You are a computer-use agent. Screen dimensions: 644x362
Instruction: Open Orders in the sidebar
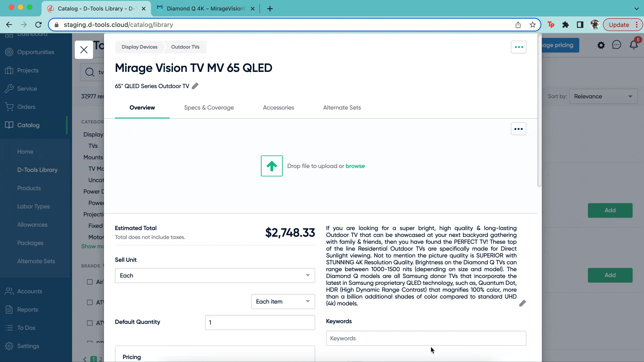click(26, 107)
